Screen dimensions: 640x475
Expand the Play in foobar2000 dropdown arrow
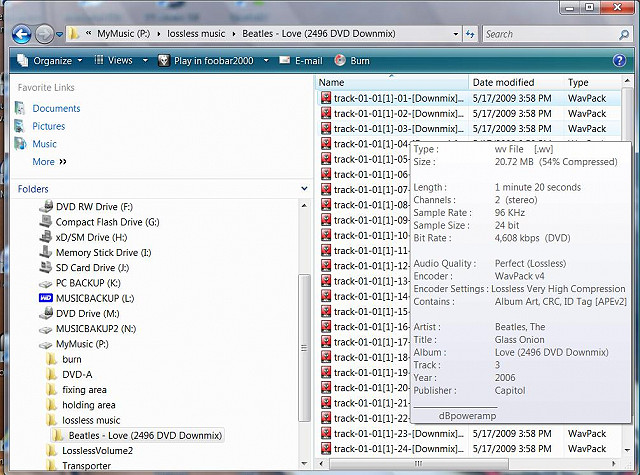pos(266,60)
